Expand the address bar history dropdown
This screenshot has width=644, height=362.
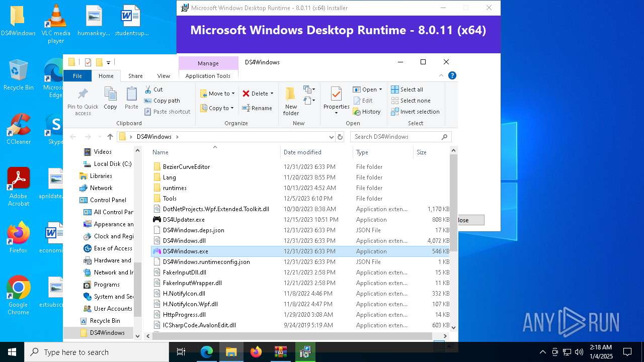click(x=331, y=137)
